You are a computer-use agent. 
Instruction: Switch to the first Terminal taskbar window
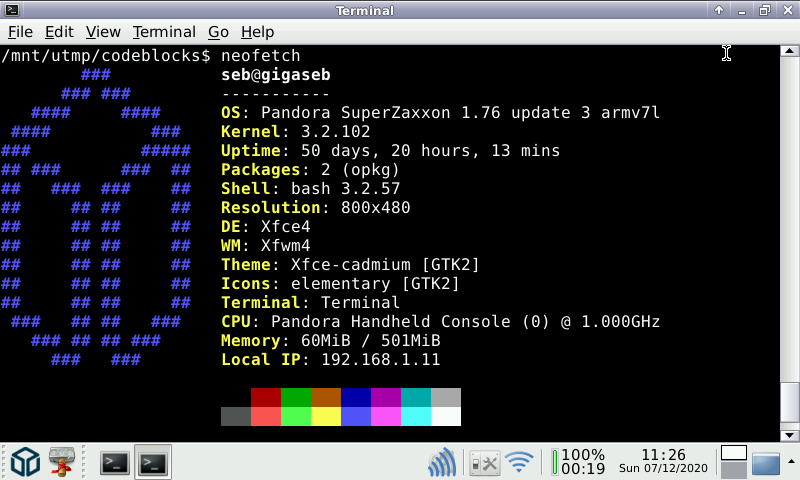115,462
